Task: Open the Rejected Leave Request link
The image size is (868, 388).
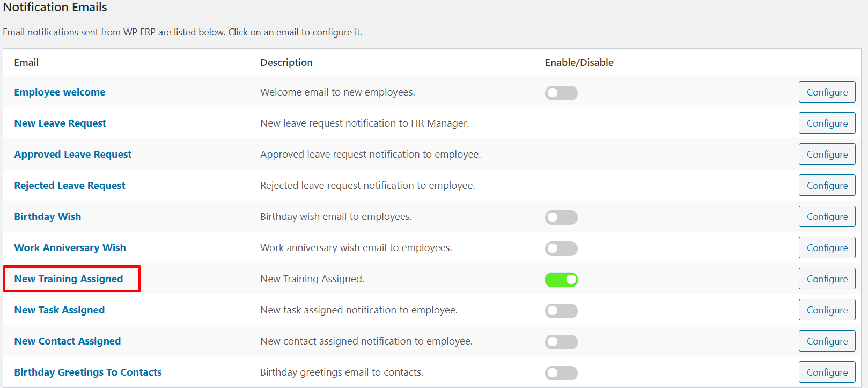Action: point(70,185)
